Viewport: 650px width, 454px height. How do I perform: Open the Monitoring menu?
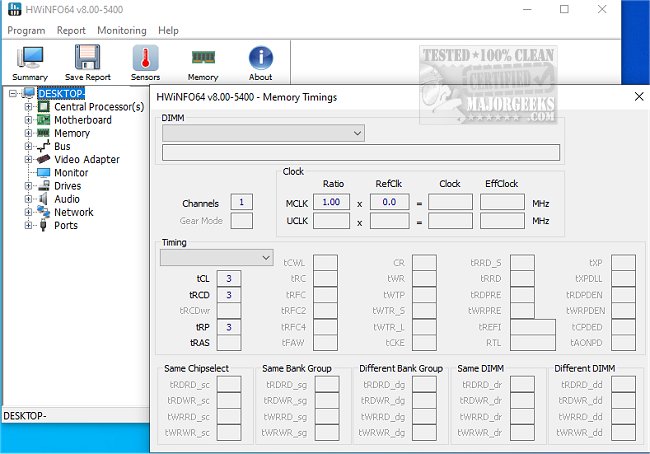tap(120, 31)
